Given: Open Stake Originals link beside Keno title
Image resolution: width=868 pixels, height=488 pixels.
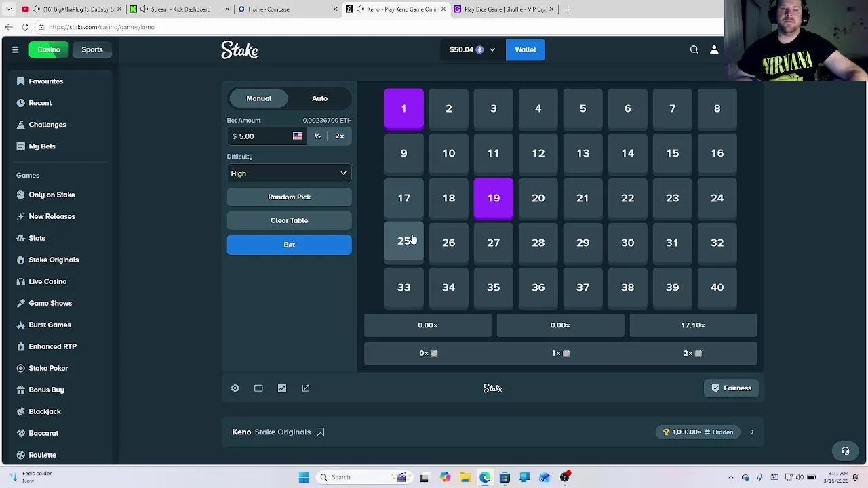Looking at the screenshot, I should [283, 432].
